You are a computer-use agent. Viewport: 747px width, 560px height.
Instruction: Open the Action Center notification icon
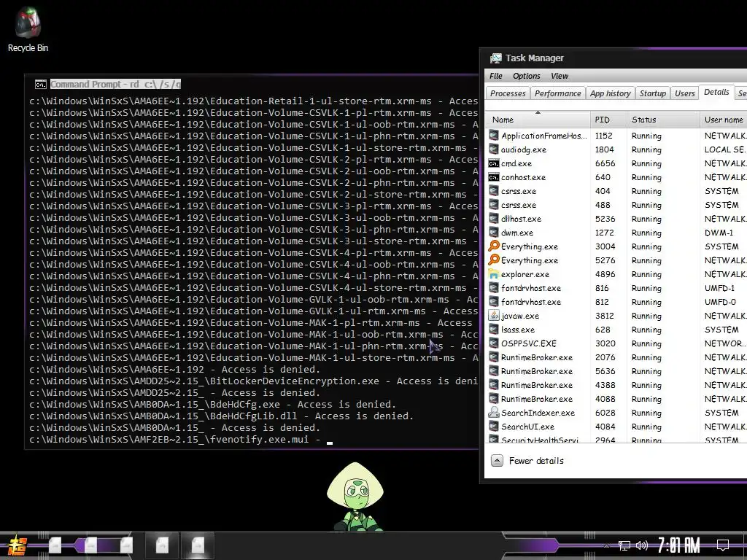[723, 545]
